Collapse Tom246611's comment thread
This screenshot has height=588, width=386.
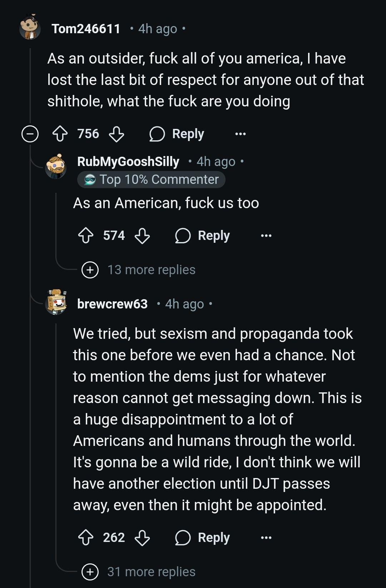pyautogui.click(x=30, y=134)
